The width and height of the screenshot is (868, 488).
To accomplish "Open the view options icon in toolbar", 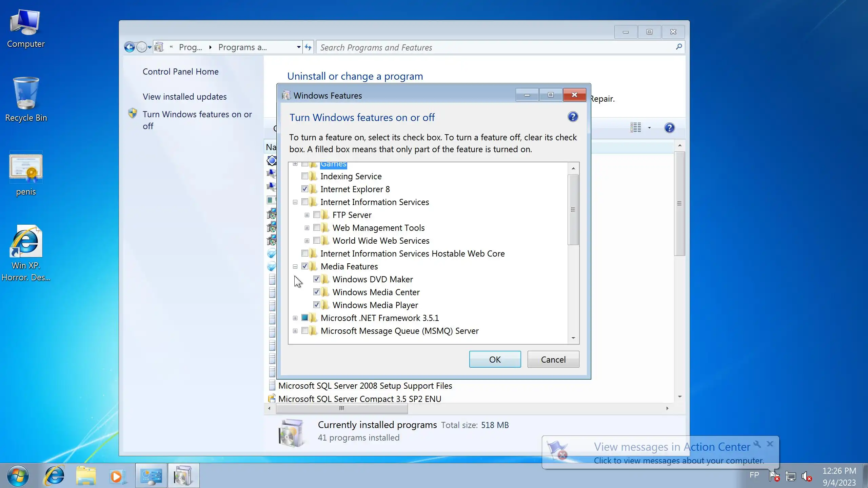I will (636, 128).
